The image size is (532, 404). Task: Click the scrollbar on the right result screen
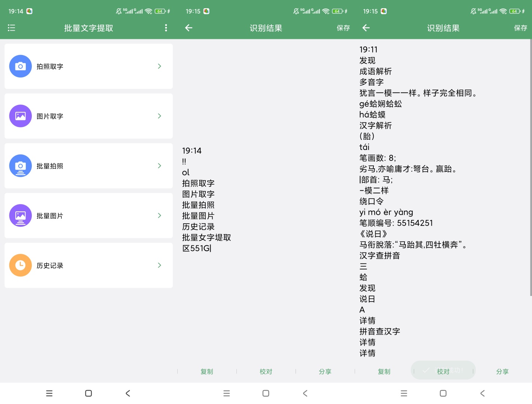pyautogui.click(x=531, y=168)
